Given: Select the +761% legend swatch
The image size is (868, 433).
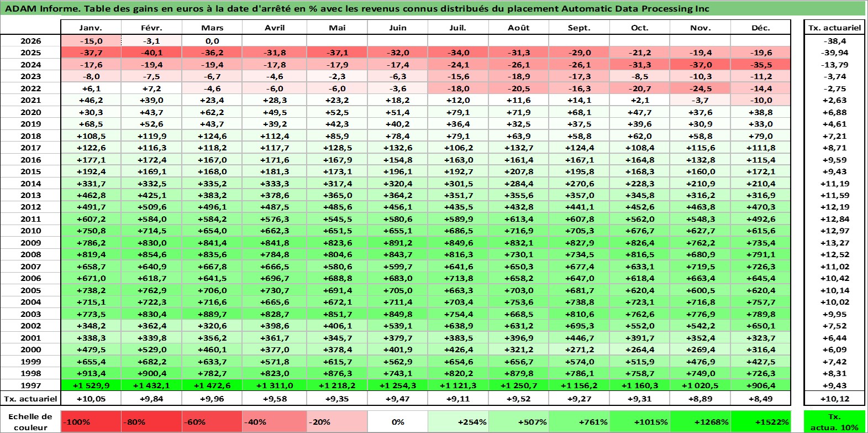Looking at the screenshot, I should pos(579,421).
